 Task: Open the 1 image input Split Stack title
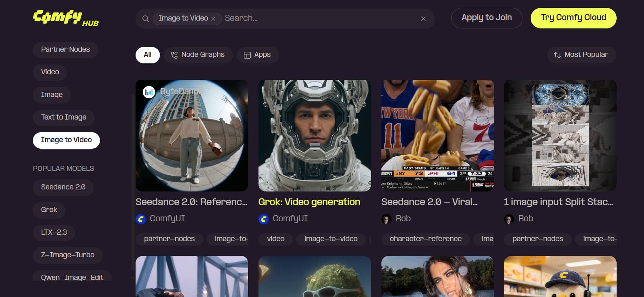pos(558,202)
